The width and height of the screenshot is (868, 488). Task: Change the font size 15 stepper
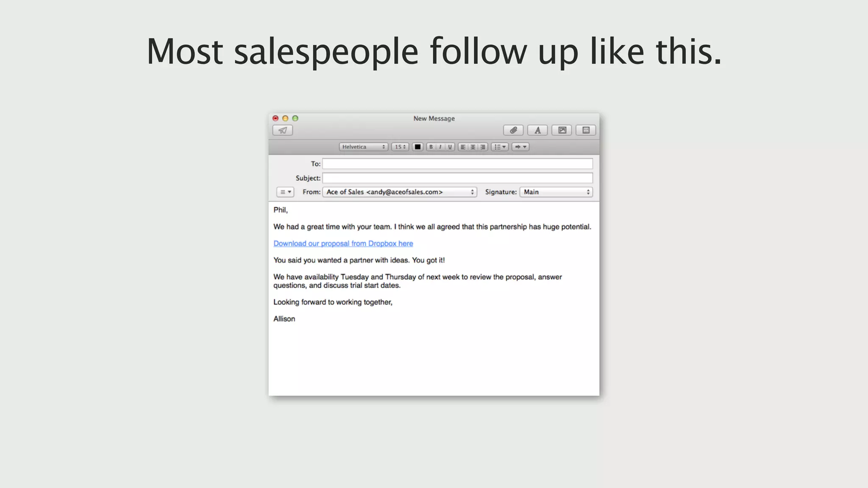[400, 147]
